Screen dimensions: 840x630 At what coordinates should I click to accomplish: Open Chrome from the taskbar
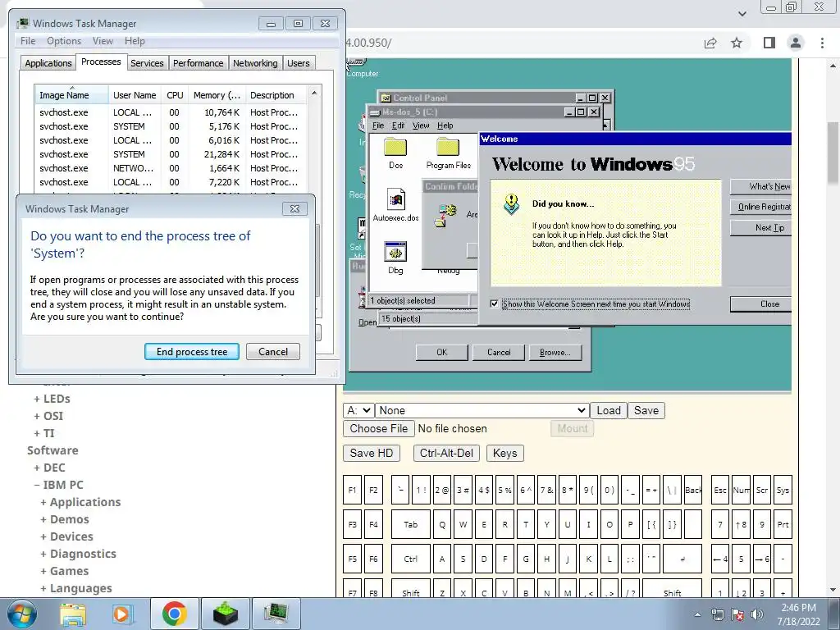[x=175, y=614]
